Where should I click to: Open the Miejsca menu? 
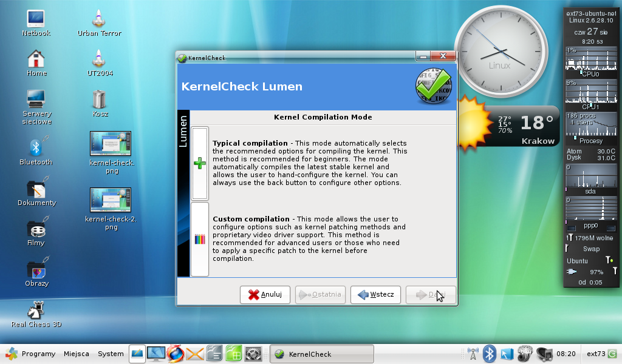[x=76, y=354]
